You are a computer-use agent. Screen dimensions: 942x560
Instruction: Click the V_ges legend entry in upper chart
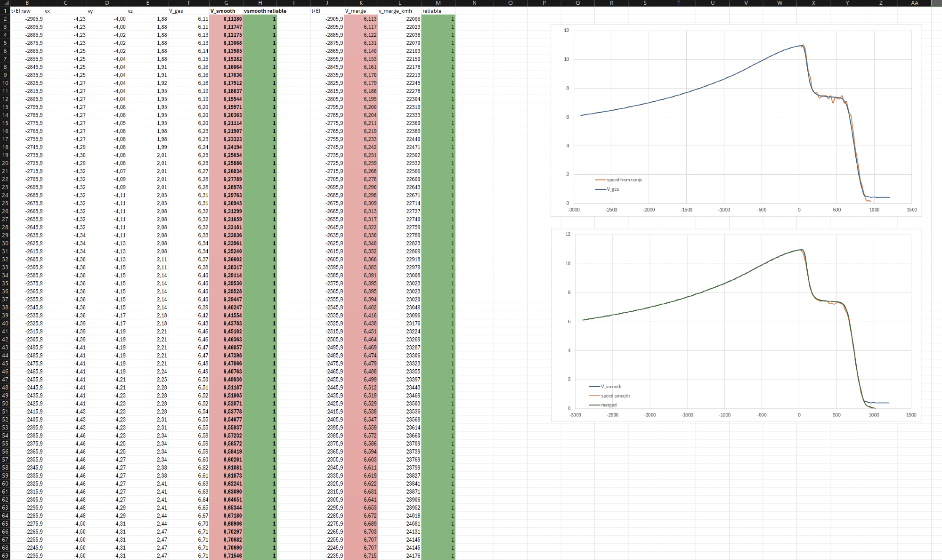612,189
